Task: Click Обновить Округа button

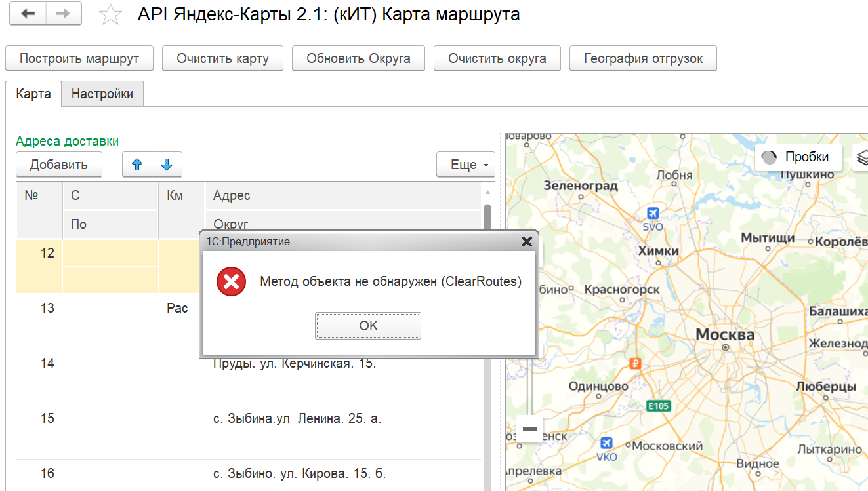Action: 359,58
